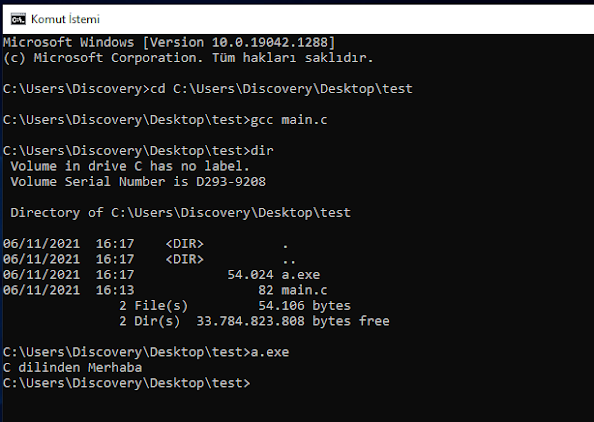Image resolution: width=594 pixels, height=422 pixels.
Task: Click the 'Directory of' path line
Action: pyautogui.click(x=181, y=213)
